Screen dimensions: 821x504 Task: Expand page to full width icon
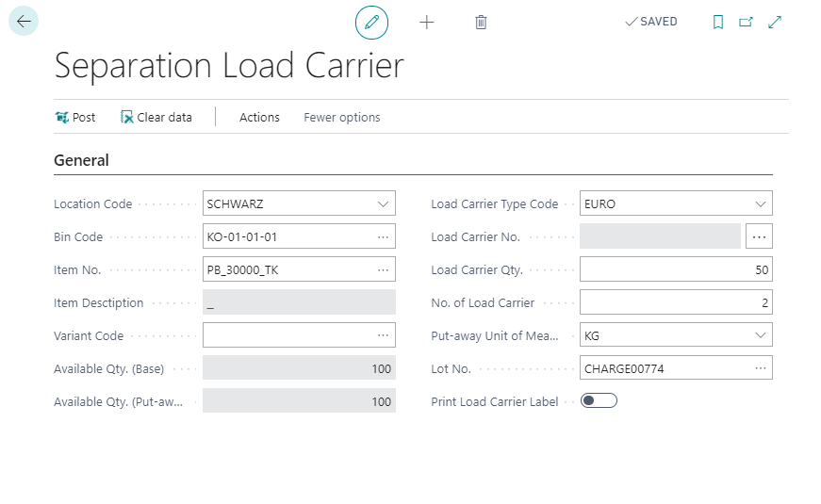pyautogui.click(x=775, y=22)
